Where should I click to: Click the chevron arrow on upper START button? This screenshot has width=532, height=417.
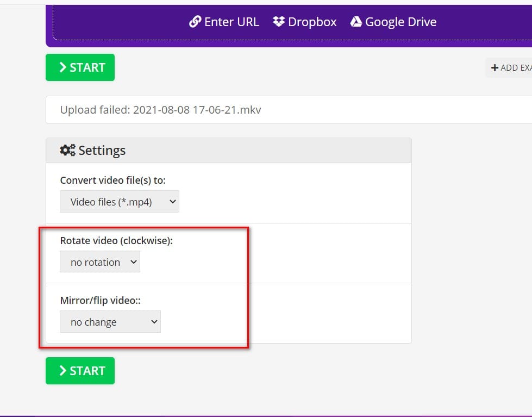pyautogui.click(x=62, y=67)
